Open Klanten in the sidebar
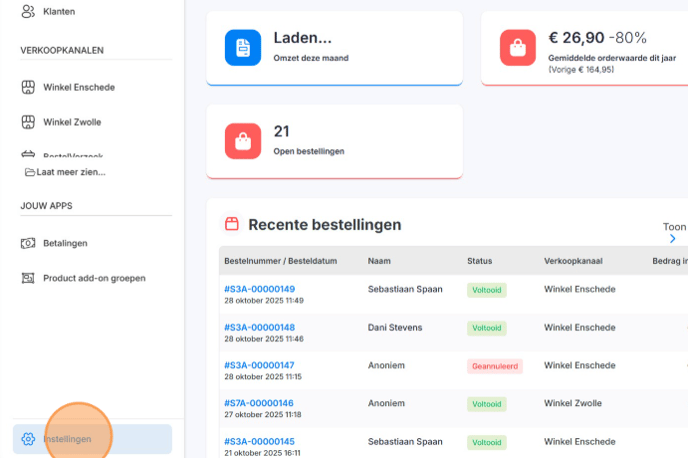Viewport: 688px width, 458px height. 59,11
